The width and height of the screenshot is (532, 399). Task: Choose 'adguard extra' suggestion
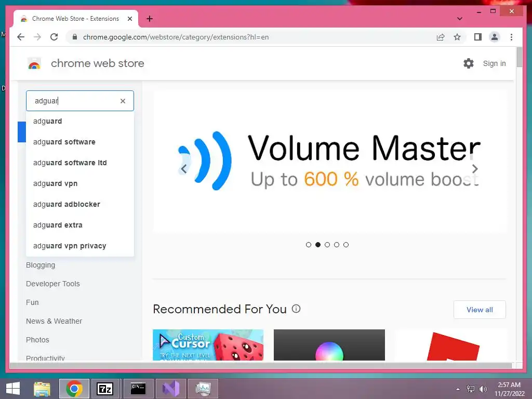pyautogui.click(x=80, y=225)
